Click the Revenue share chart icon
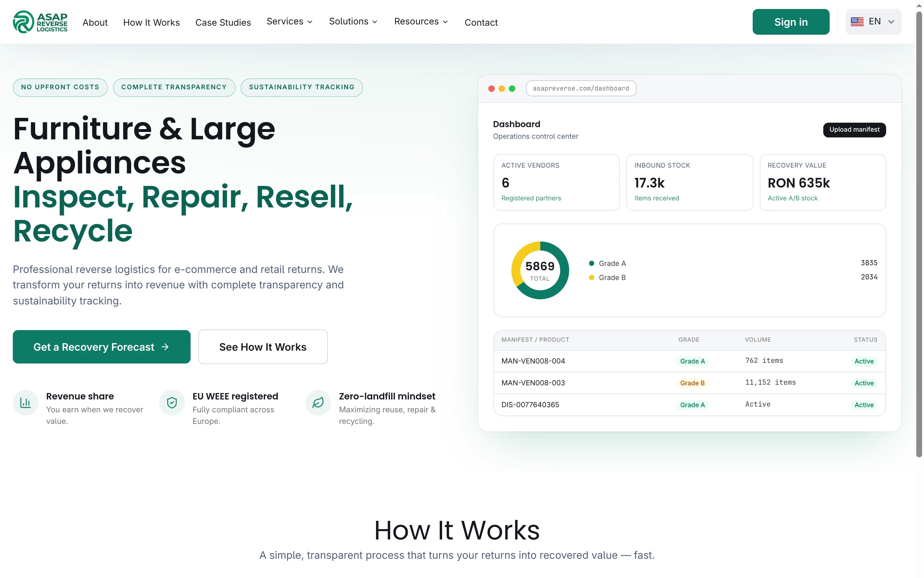The width and height of the screenshot is (924, 578). coord(26,403)
